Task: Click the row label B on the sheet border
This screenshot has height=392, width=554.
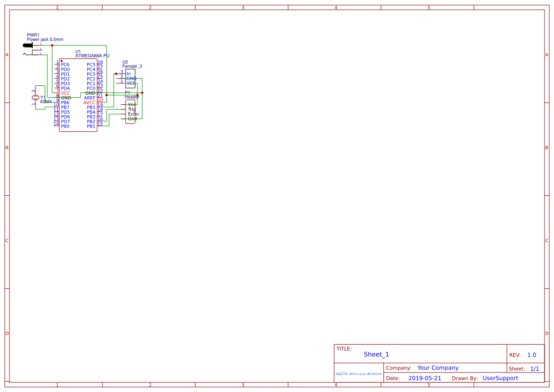Action: 6,147
